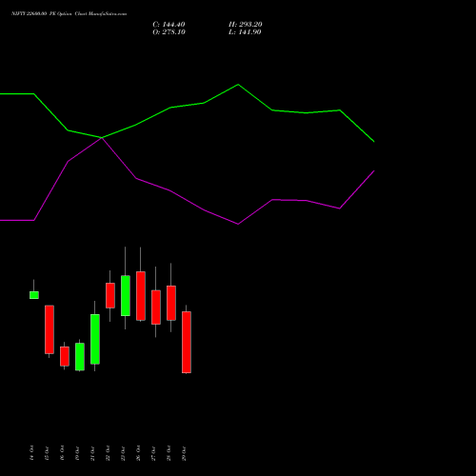The image size is (476, 476).
Task: Click the NIFTY PE Option Chart title
Action: click(x=69, y=13)
